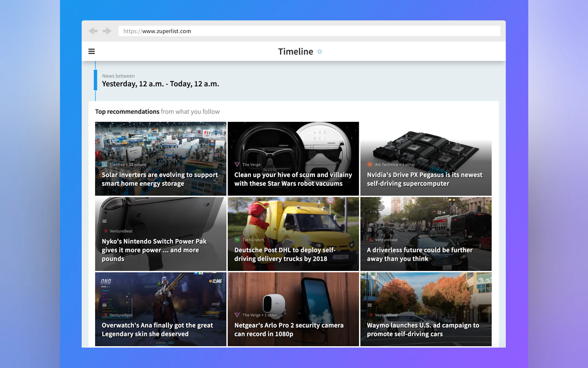The height and width of the screenshot is (368, 588).
Task: Open Nyko's Nintendo Switch Power Pak headline
Action: (x=154, y=250)
